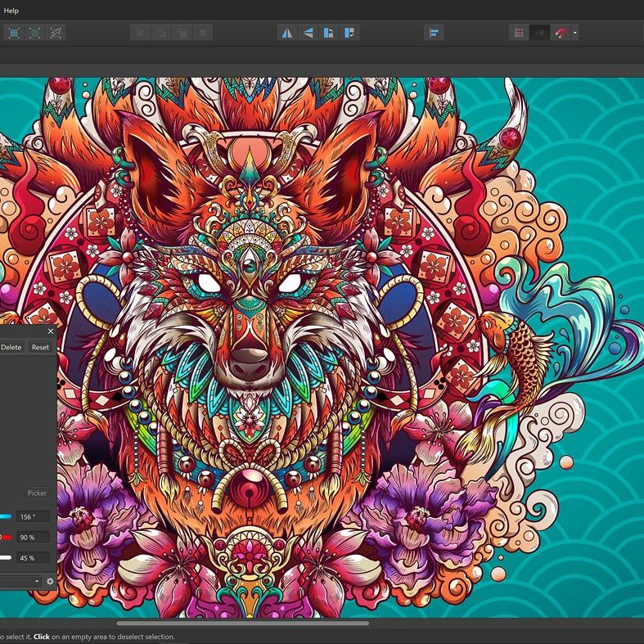Click the 90 % saturation input field
This screenshot has width=644, height=644.
(x=33, y=538)
